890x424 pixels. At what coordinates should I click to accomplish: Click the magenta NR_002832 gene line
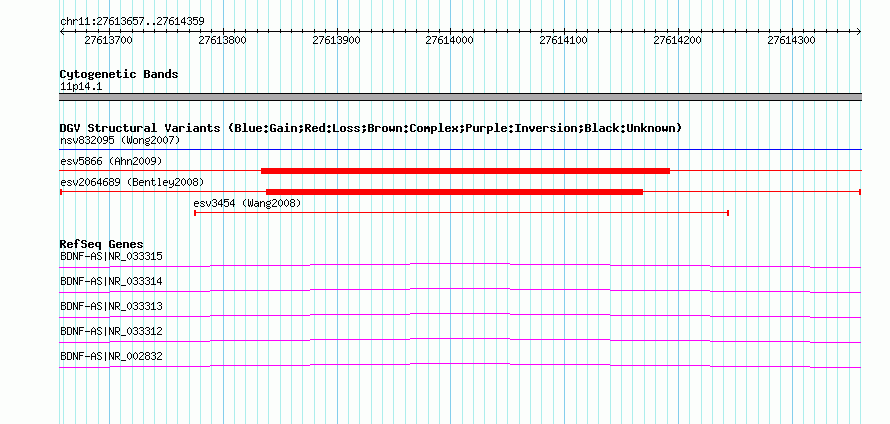[460, 365]
